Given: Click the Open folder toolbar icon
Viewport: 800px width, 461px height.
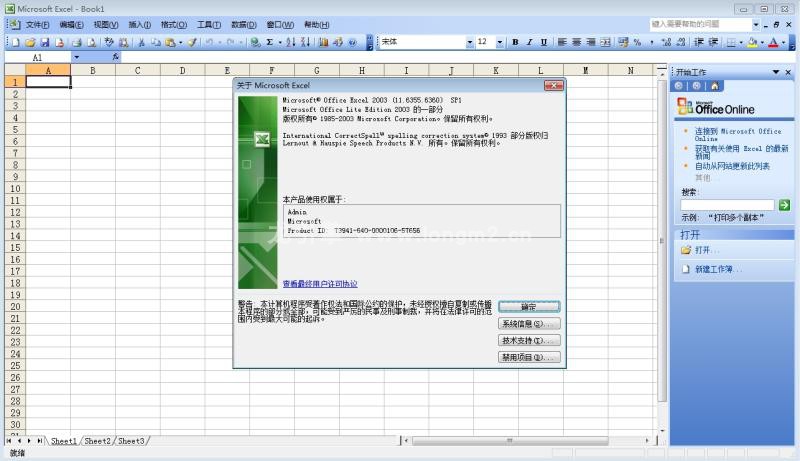Looking at the screenshot, I should (30, 42).
